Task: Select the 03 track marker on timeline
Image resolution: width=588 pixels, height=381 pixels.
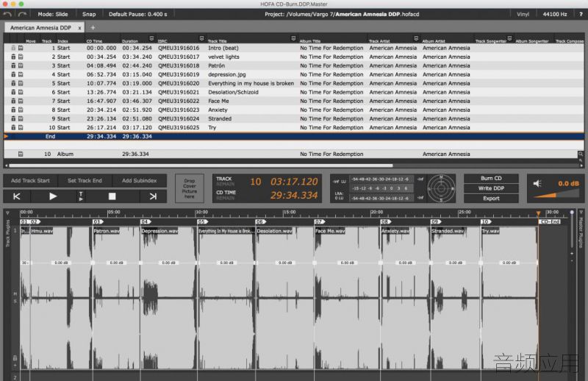Action: point(98,222)
